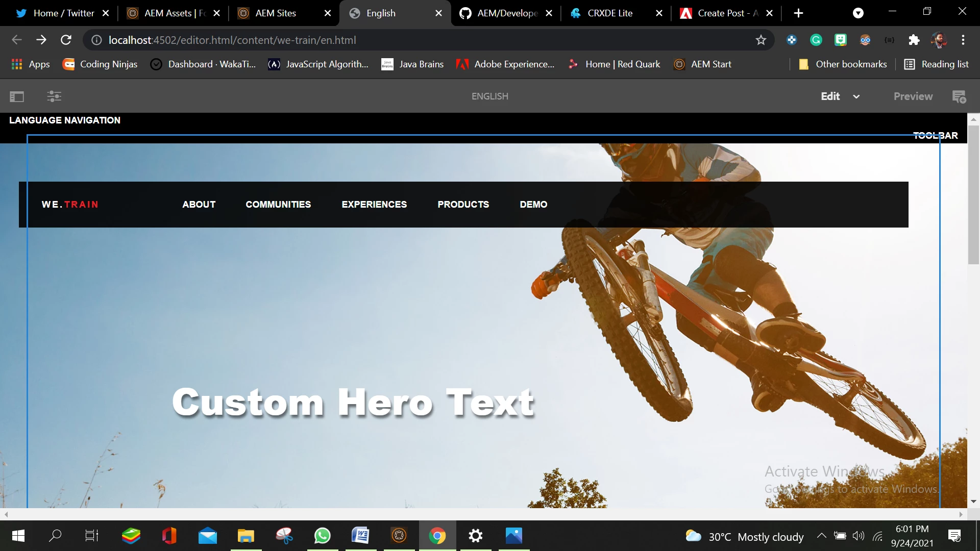Open the Reading list
980x551 pixels.
tap(937, 64)
